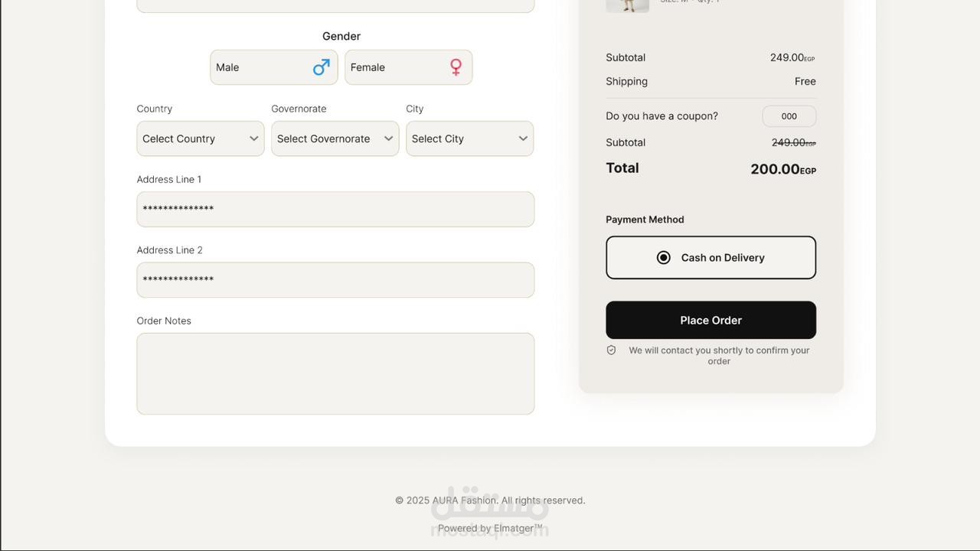
Task: Click the Governorate dropdown chevron arrow
Action: (388, 139)
